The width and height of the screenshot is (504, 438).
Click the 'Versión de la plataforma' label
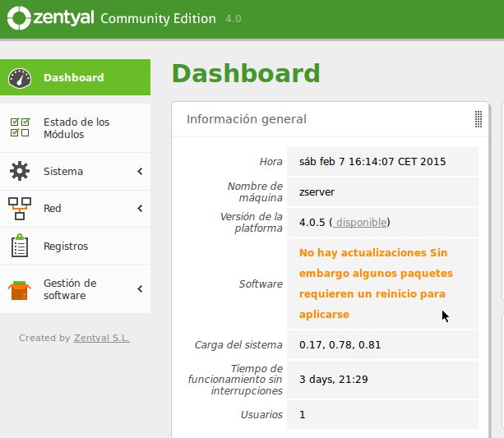pyautogui.click(x=252, y=223)
